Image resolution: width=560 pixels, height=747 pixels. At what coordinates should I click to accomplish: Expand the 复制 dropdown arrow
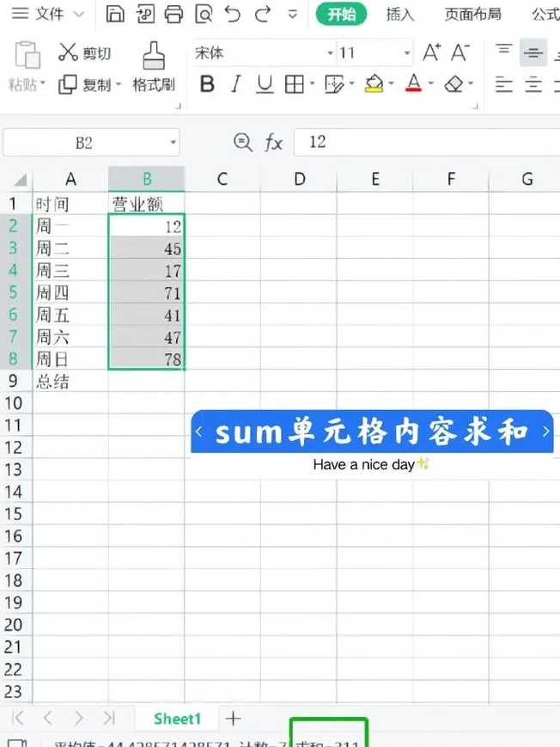point(118,84)
